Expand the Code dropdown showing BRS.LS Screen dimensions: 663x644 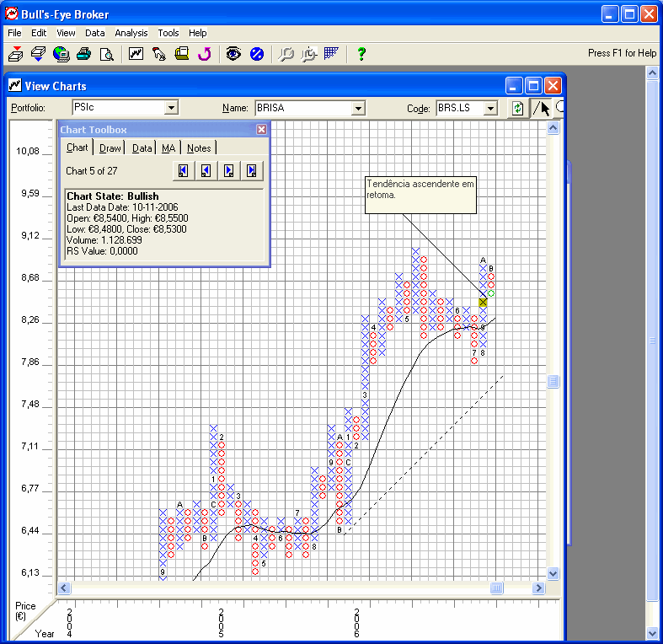(x=490, y=108)
